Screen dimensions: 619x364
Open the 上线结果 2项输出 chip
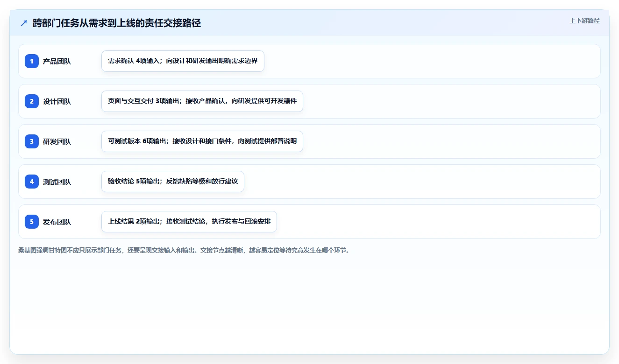coord(189,222)
